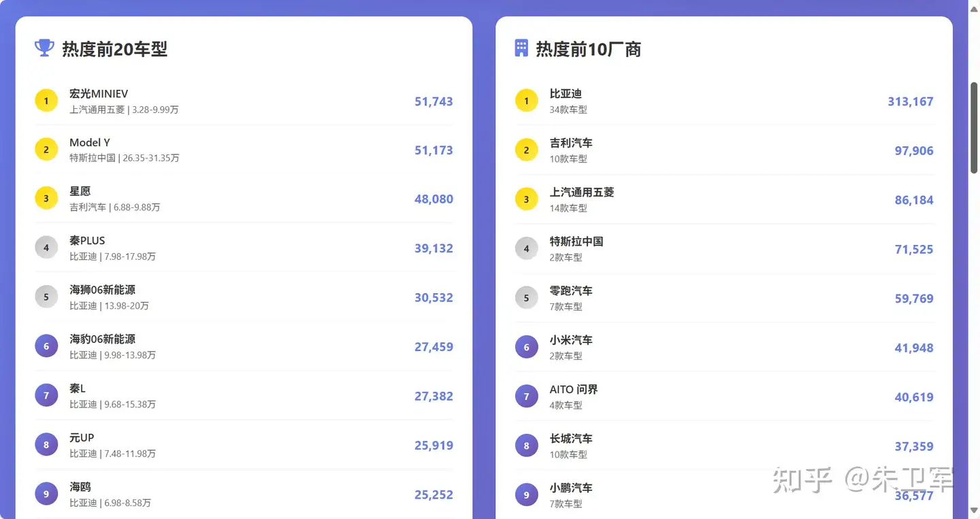Click the 小米汽车 manufacturer name

[571, 340]
